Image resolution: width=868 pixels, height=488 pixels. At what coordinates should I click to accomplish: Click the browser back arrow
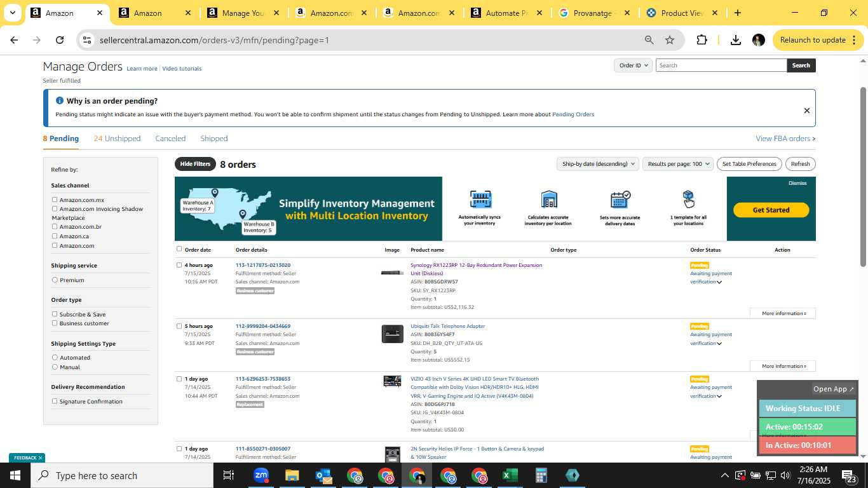[x=14, y=40]
